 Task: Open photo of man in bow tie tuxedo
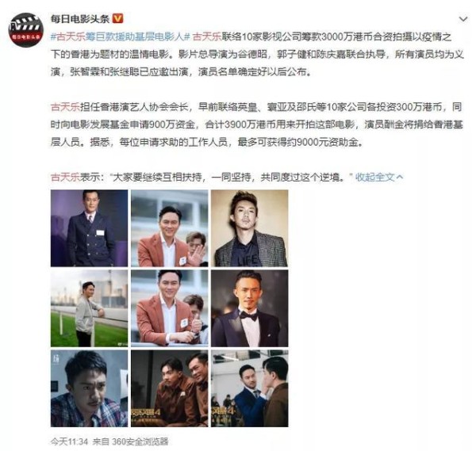coord(250,308)
